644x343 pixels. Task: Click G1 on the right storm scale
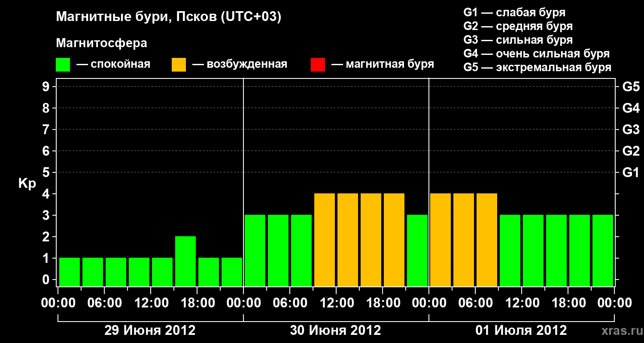[x=631, y=172]
